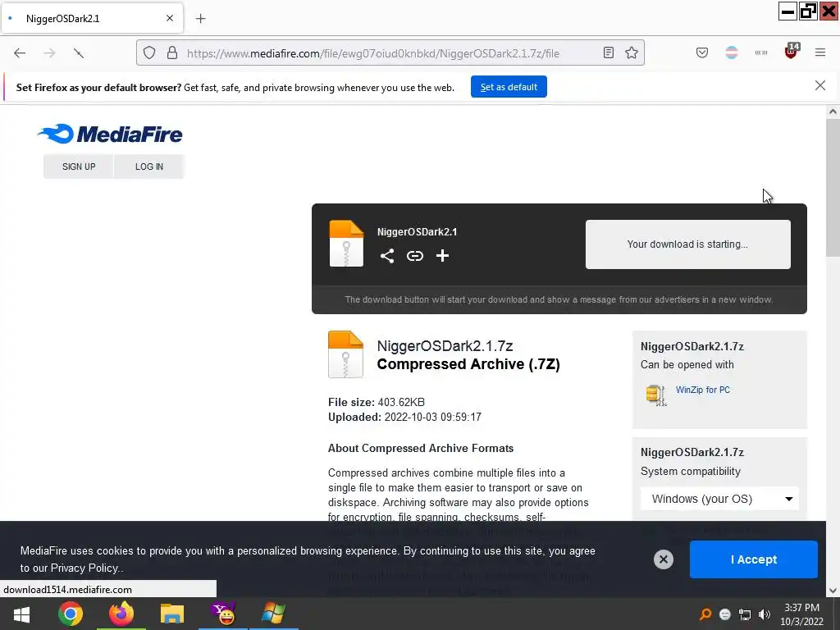Image resolution: width=840 pixels, height=630 pixels.
Task: Stop the page from loading
Action: (79, 53)
